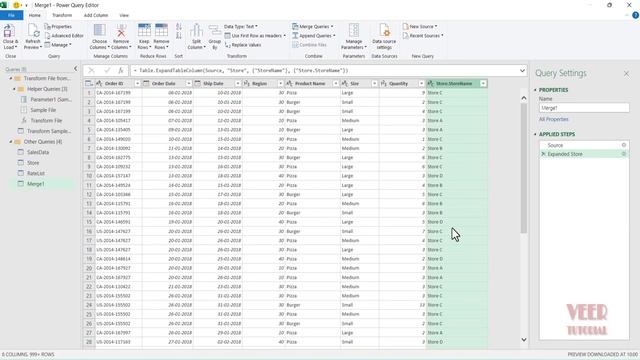The width and height of the screenshot is (640, 360).
Task: Expand the formula bar chevron
Action: 522,71
